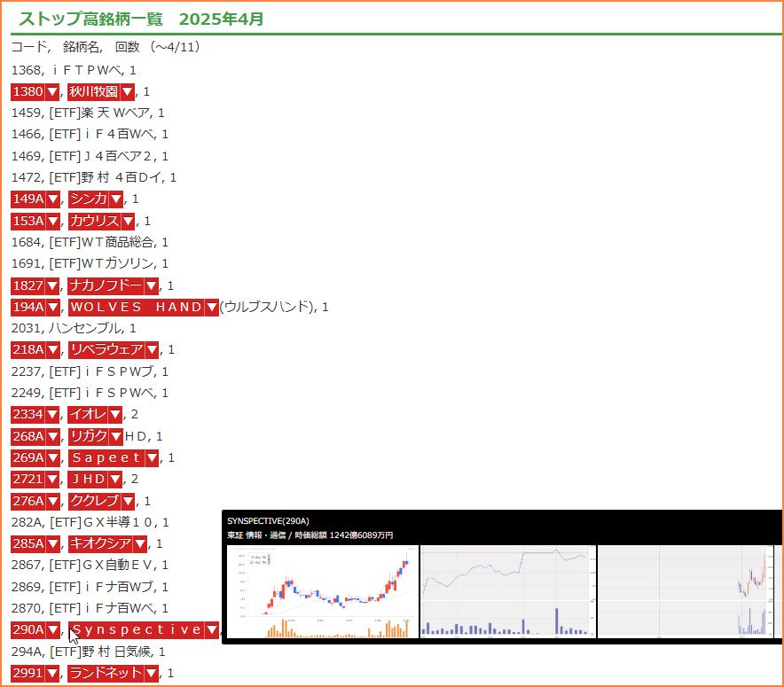Screen dimensions: 784x687
Task: Open the dropdown arrow beside code 1380
Action: tap(52, 92)
